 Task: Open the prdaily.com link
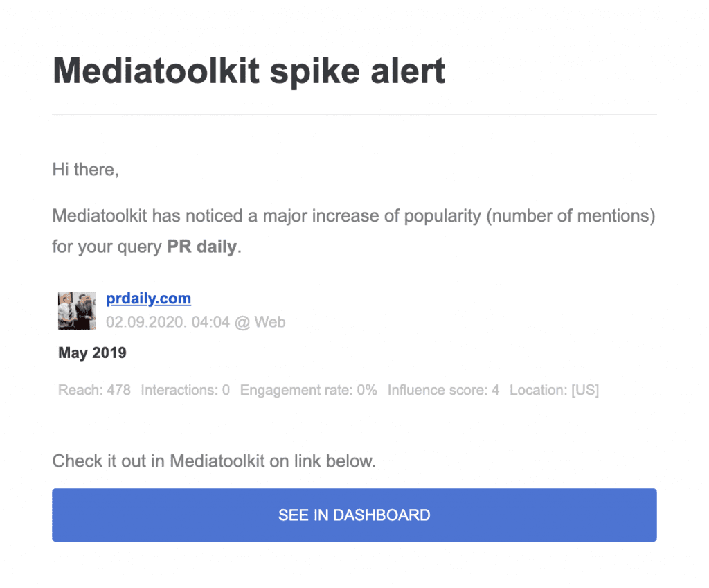coord(148,298)
